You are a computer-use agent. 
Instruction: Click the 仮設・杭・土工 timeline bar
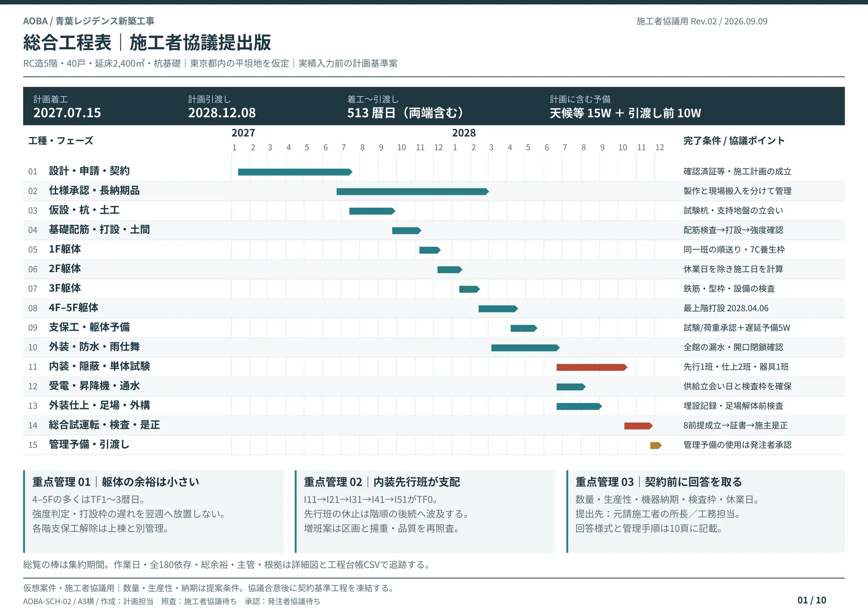372,211
